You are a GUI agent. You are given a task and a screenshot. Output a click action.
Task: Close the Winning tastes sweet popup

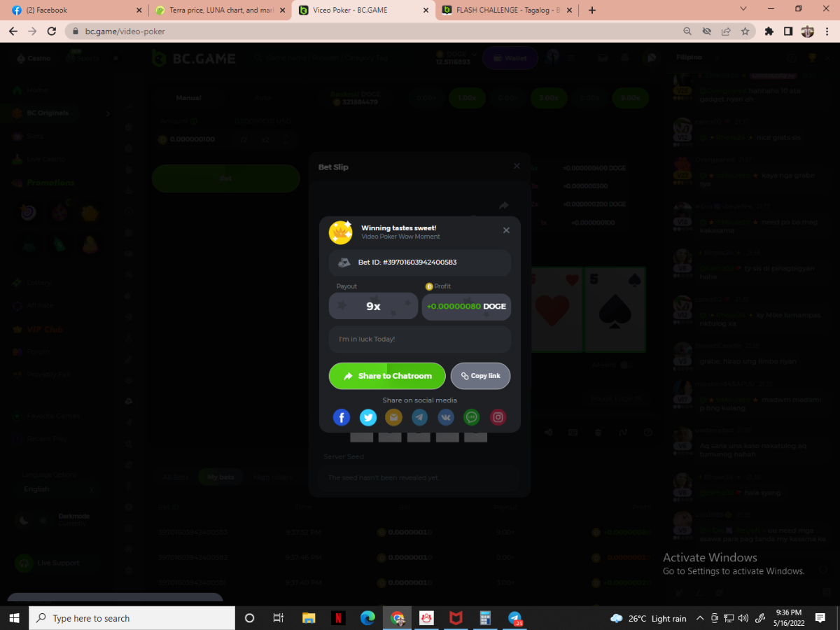[506, 230]
